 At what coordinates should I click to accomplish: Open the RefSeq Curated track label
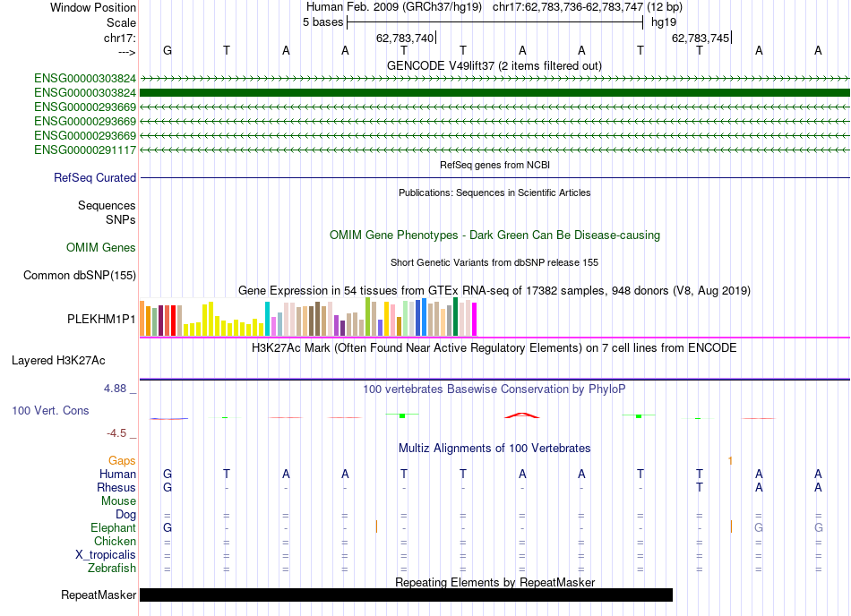pyautogui.click(x=94, y=178)
